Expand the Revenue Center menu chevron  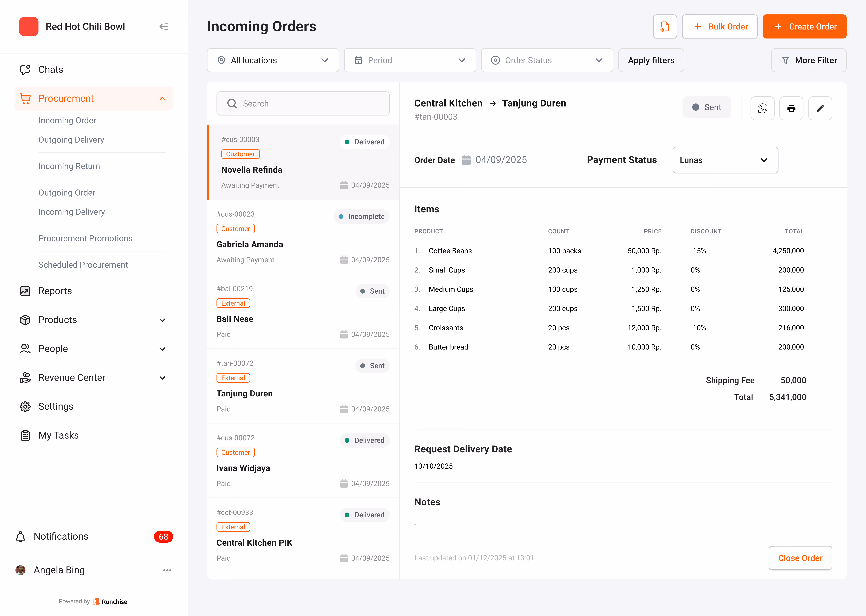pyautogui.click(x=162, y=378)
